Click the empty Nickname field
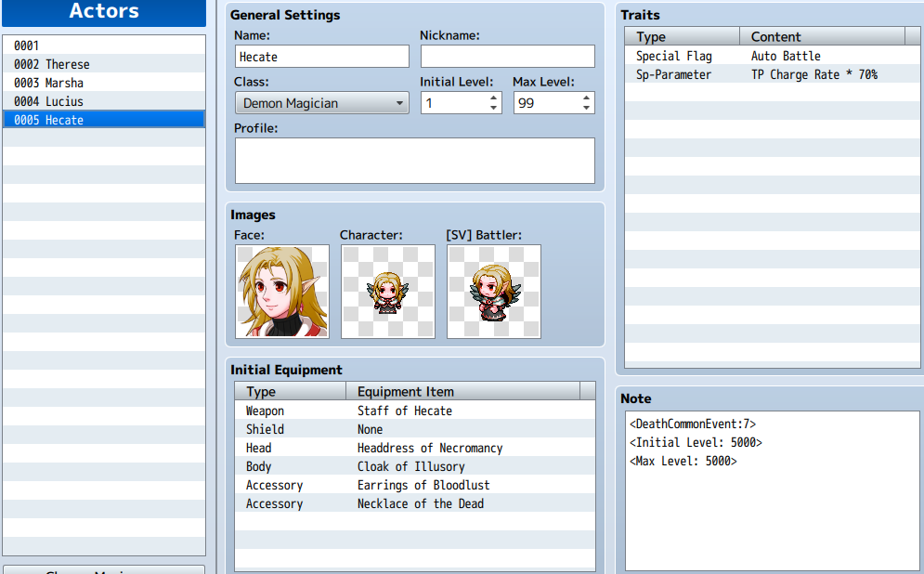This screenshot has height=574, width=924. (x=507, y=57)
